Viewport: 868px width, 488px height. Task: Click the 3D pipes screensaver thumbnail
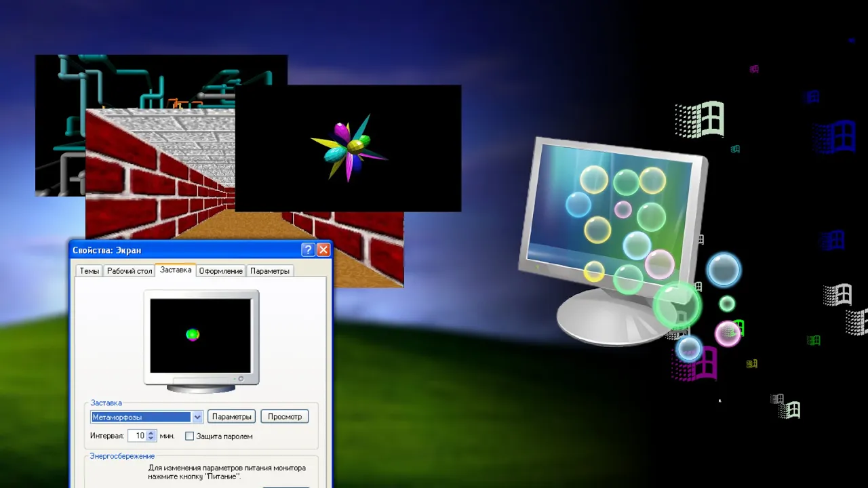(x=60, y=125)
